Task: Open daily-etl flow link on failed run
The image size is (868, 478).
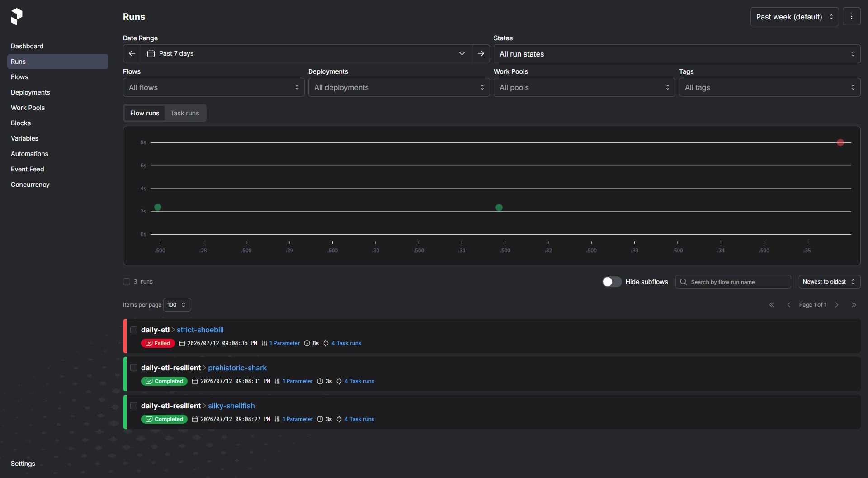Action: point(155,330)
